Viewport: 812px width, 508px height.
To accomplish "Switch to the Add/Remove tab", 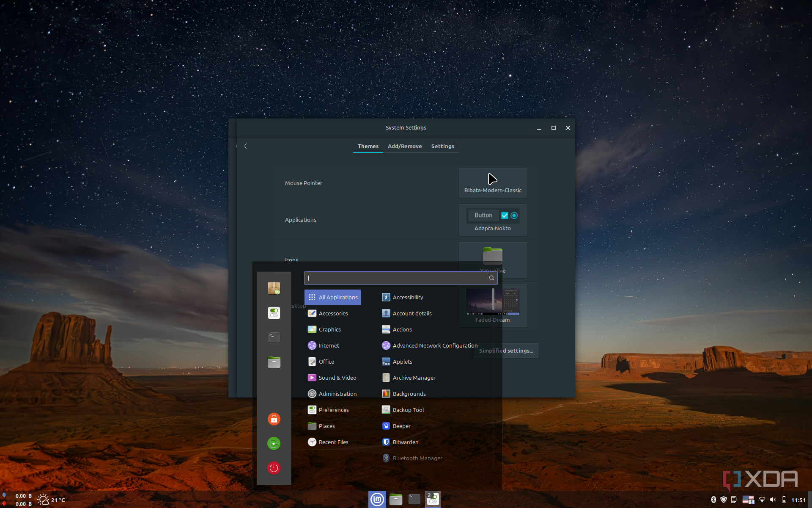I will (x=404, y=146).
